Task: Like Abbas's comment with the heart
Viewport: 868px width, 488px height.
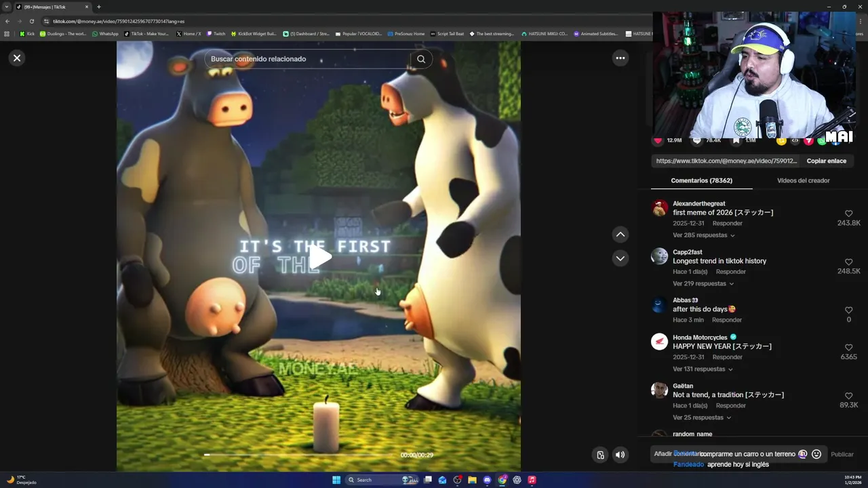Action: pyautogui.click(x=848, y=310)
